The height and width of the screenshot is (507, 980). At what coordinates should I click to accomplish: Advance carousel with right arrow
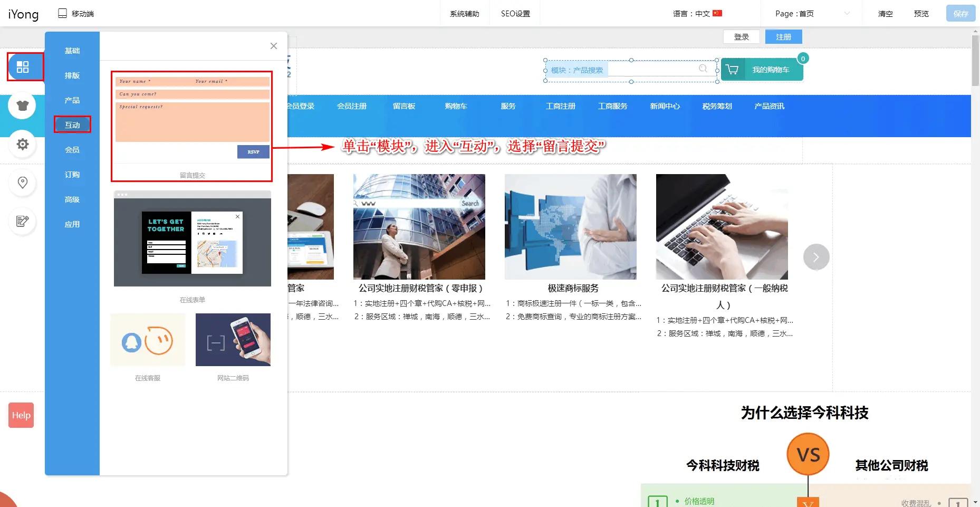(815, 257)
